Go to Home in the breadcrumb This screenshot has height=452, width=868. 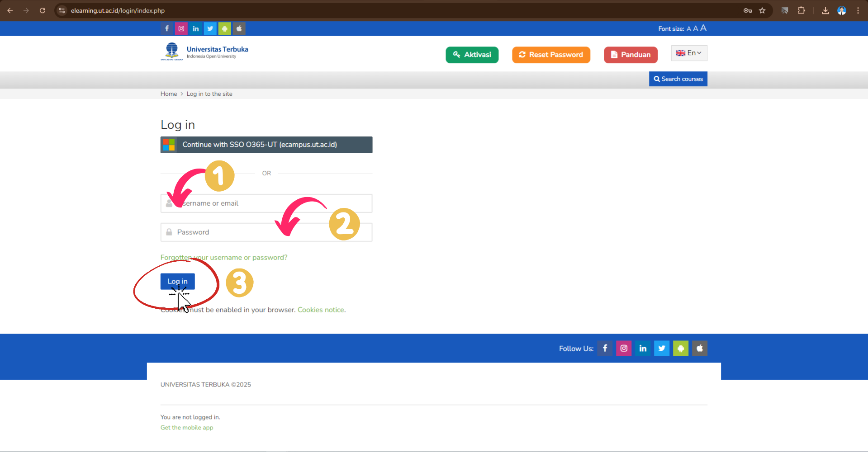[169, 94]
